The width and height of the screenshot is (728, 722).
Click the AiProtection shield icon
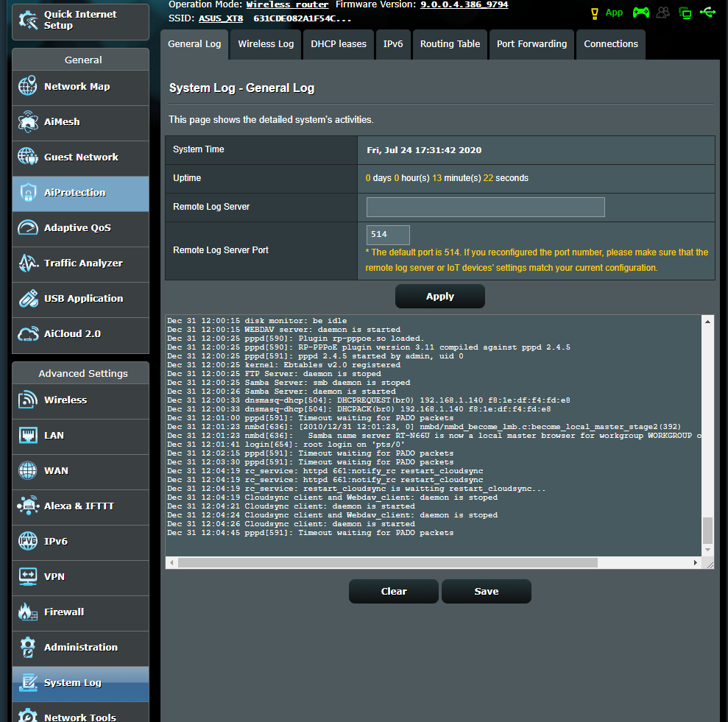(x=28, y=192)
